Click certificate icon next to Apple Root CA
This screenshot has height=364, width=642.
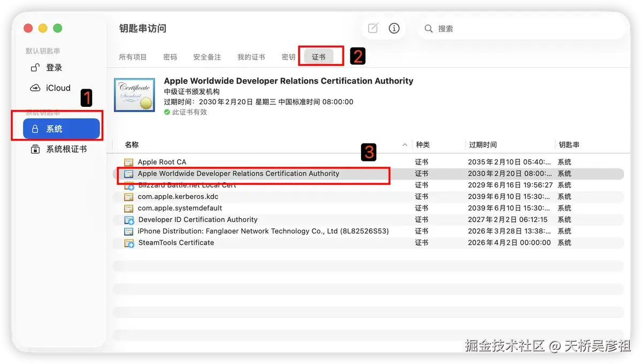pos(128,162)
